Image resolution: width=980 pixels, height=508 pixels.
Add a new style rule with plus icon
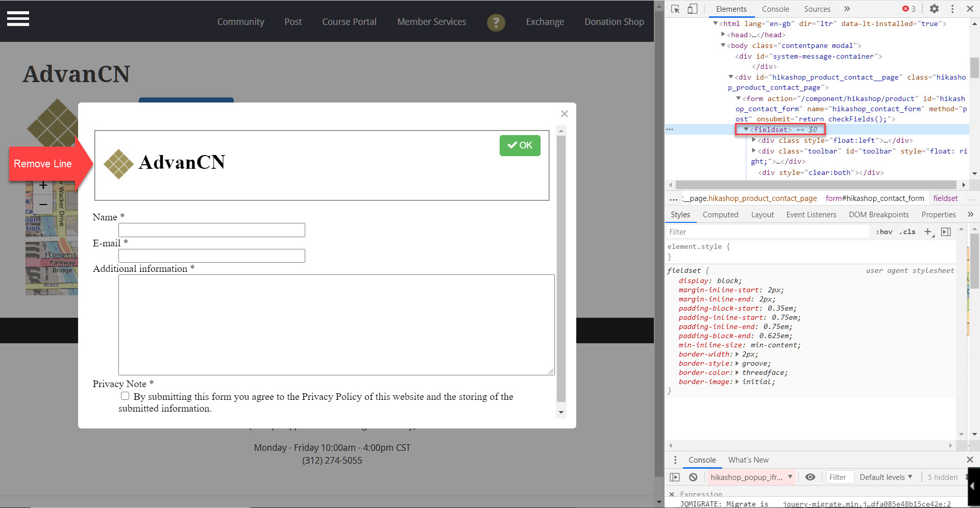pos(928,232)
